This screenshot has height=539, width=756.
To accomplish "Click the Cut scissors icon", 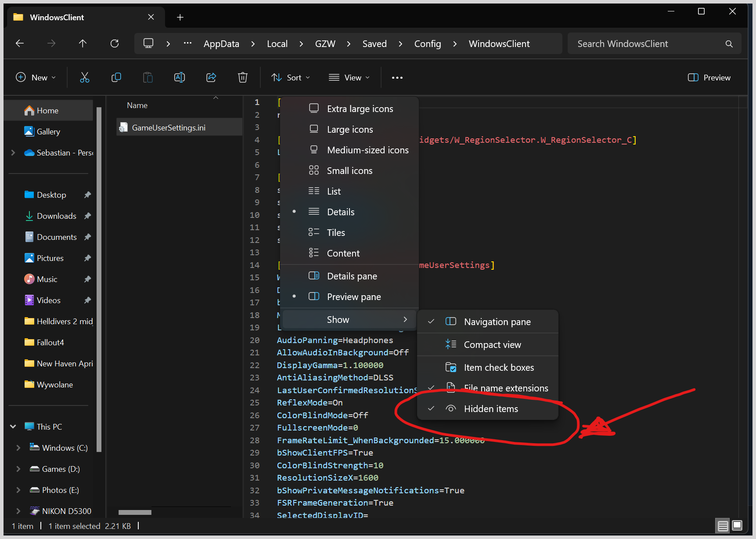I will coord(85,78).
